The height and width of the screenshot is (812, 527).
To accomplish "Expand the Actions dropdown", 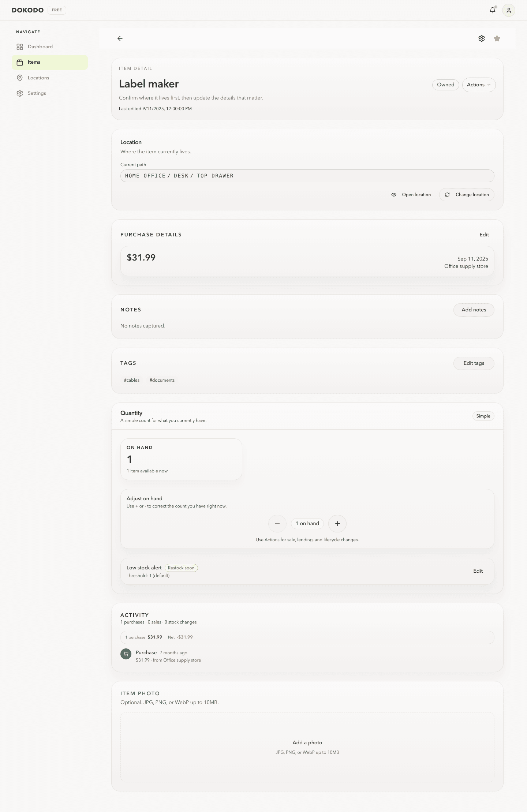I will (479, 85).
